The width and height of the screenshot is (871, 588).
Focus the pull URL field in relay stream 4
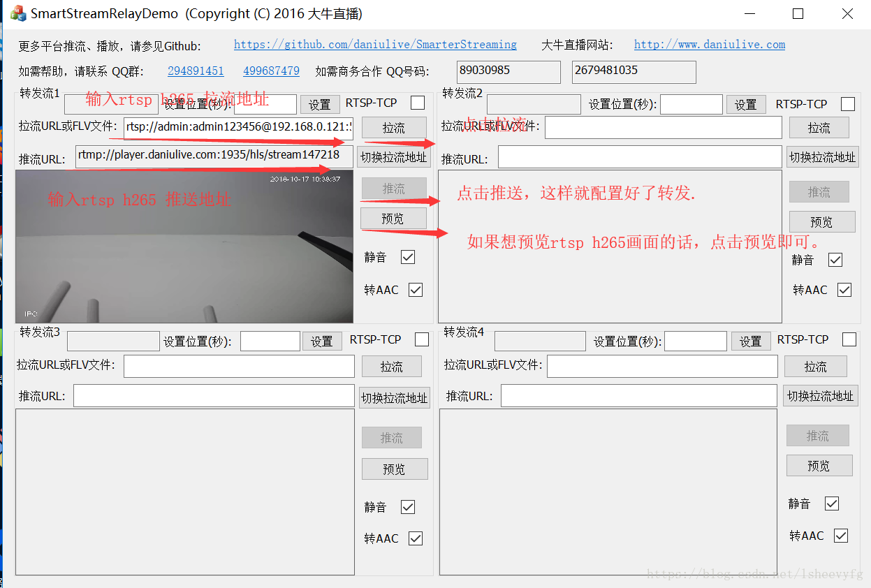pyautogui.click(x=662, y=366)
